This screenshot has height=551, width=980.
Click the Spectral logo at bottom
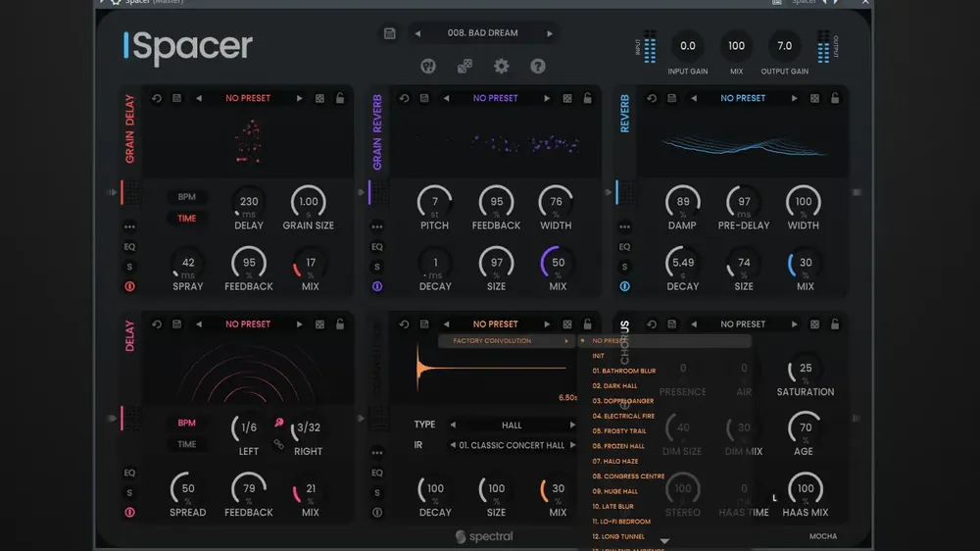tap(484, 536)
